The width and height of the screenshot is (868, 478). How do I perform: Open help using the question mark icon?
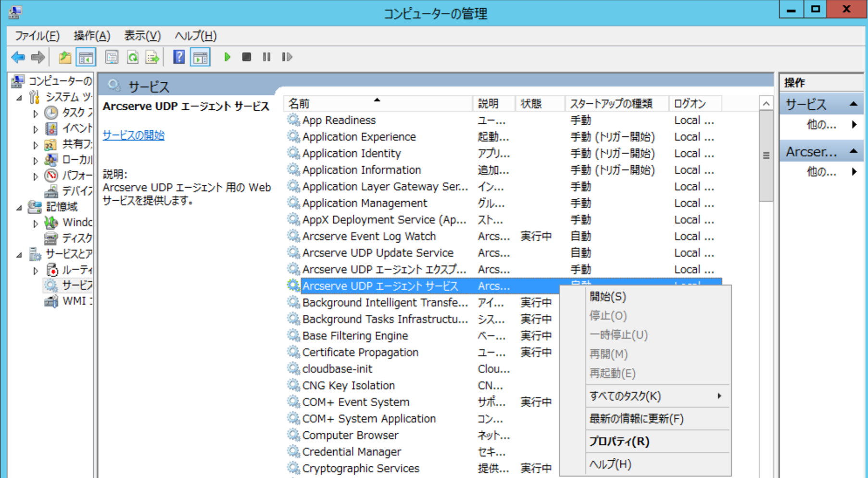(x=178, y=57)
